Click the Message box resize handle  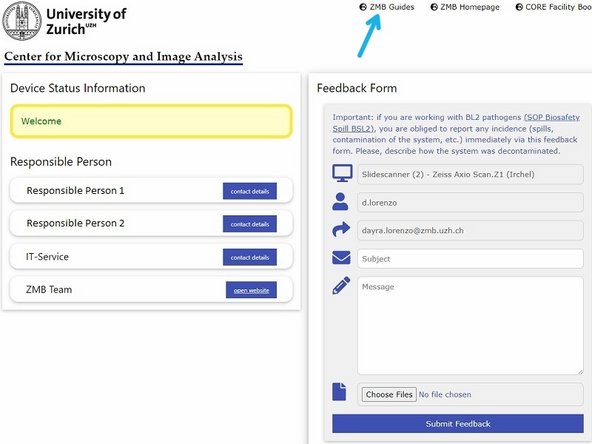tap(580, 372)
